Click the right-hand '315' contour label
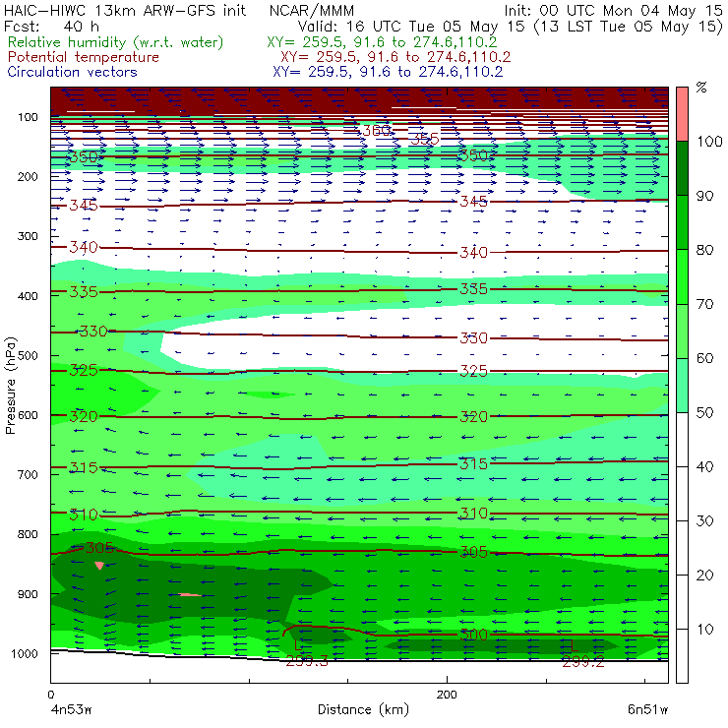 473,463
